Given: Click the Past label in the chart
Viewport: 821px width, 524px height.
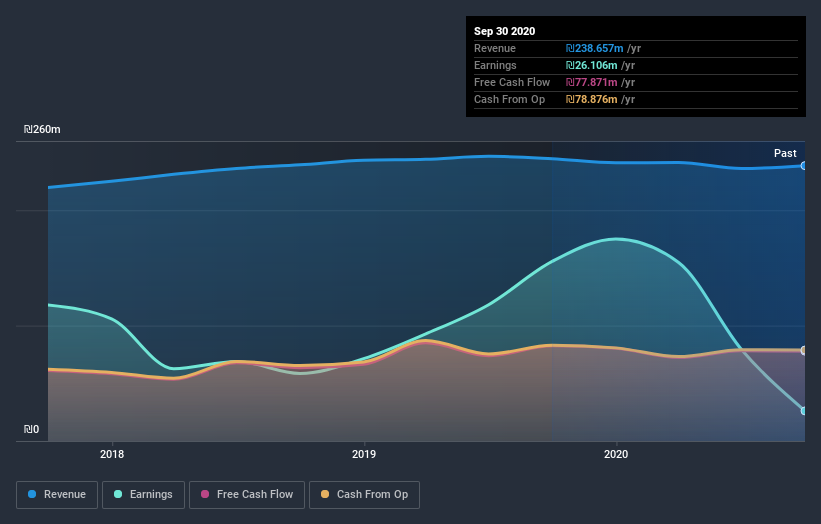Looking at the screenshot, I should pyautogui.click(x=785, y=153).
